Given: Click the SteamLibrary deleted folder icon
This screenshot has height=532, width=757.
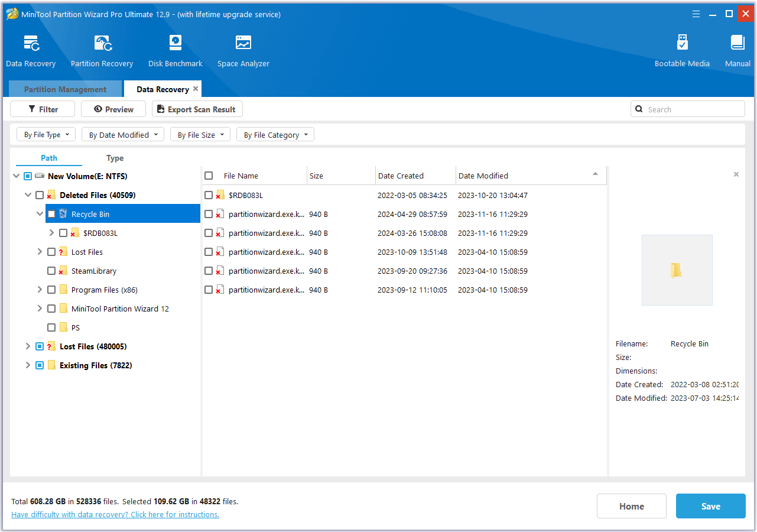Looking at the screenshot, I should [63, 271].
